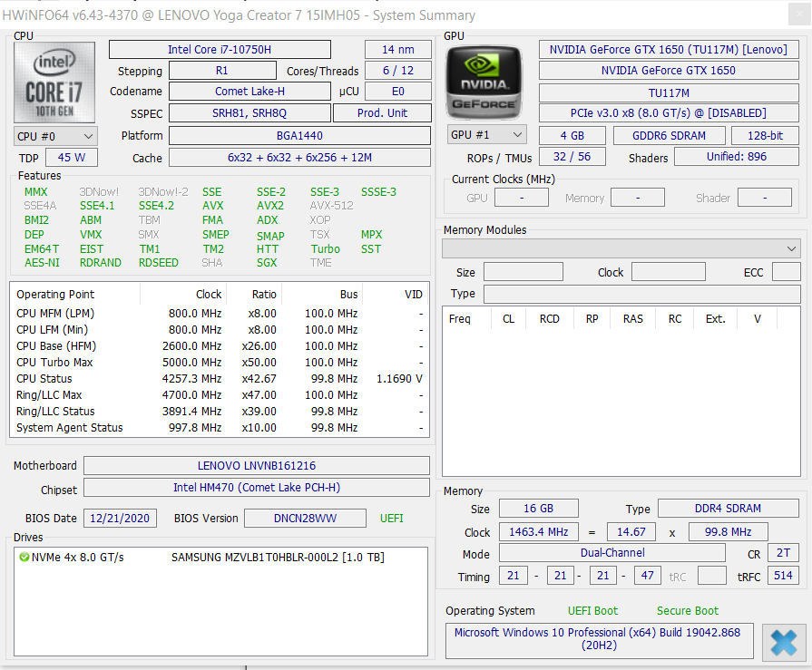Open the CPU #0 selector dropdown

click(x=56, y=136)
